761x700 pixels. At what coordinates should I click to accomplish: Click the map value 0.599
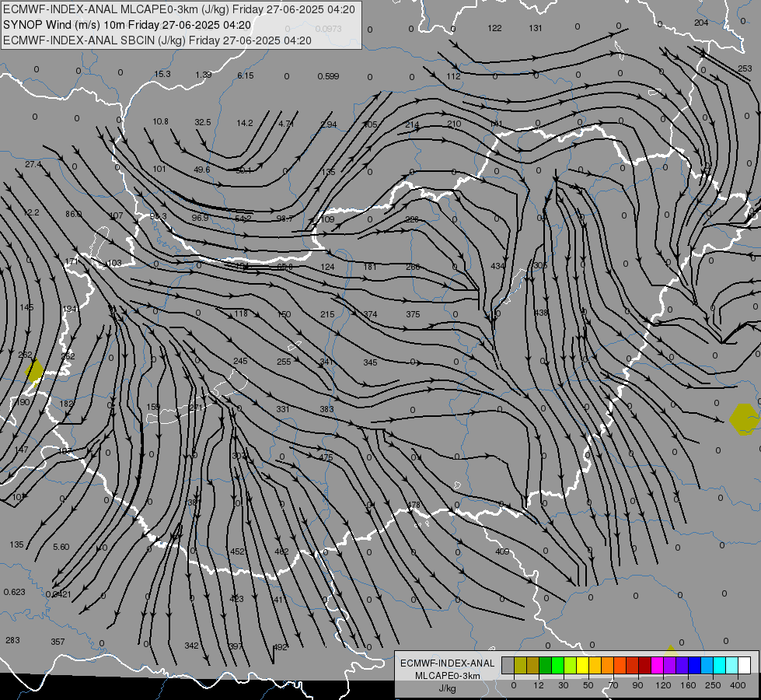328,76
